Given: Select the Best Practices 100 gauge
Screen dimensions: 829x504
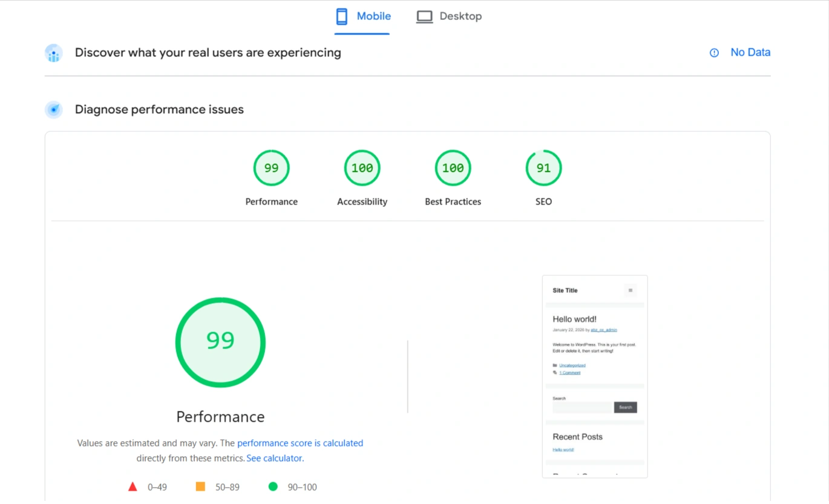Looking at the screenshot, I should tap(453, 168).
